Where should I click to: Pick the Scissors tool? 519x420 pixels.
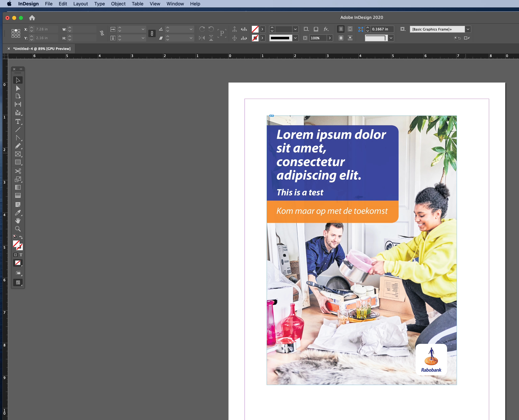18,171
